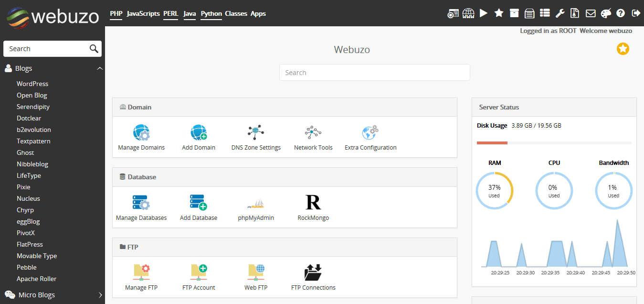Click the logout arrow icon in header
The image size is (644, 304).
click(636, 13)
